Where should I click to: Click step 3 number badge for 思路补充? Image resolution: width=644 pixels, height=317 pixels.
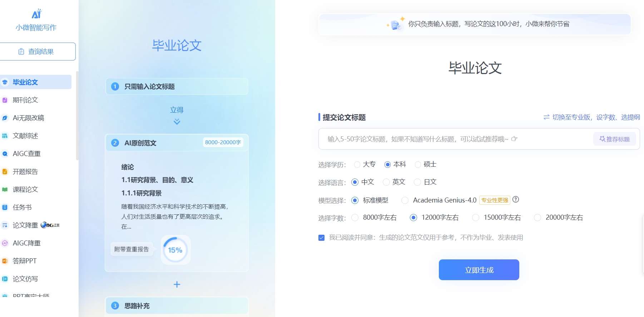[115, 306]
